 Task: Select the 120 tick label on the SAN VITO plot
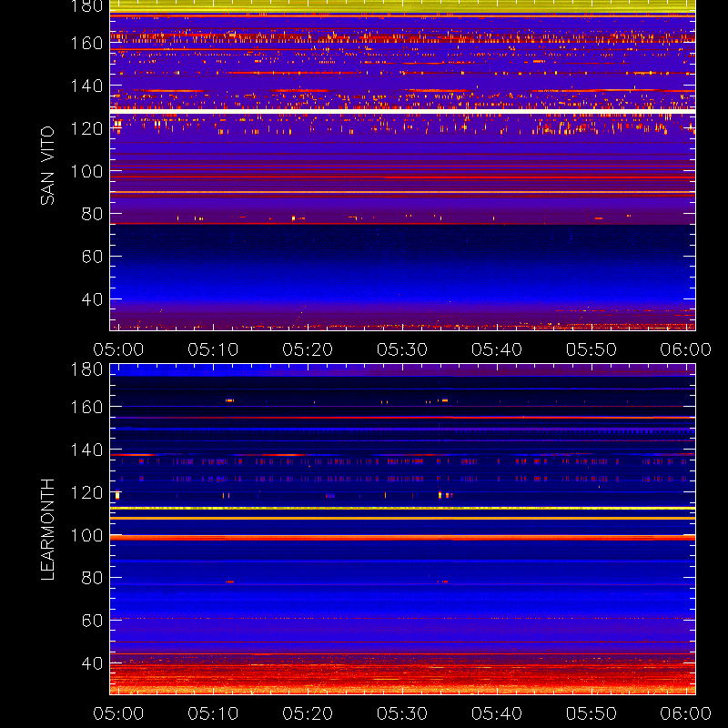pos(86,128)
